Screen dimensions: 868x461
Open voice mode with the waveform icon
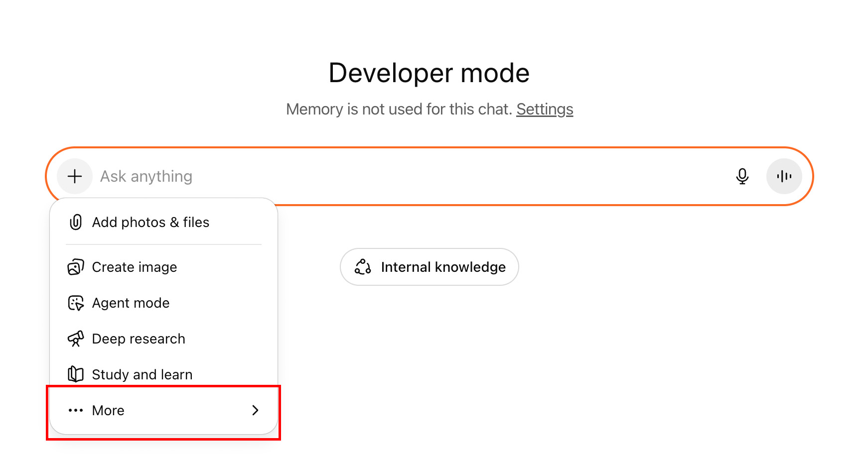pyautogui.click(x=784, y=176)
